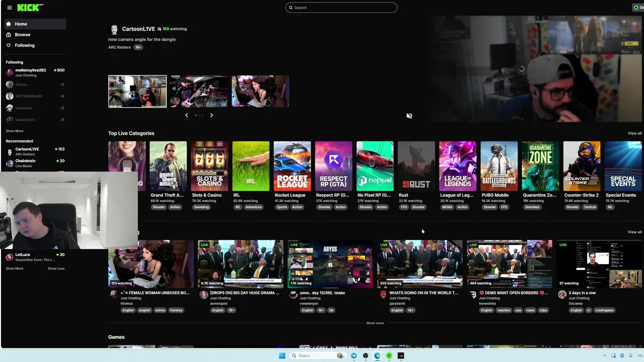The width and height of the screenshot is (644, 362).
Task: Open OBS Studio from taskbar
Action: pyautogui.click(x=366, y=356)
